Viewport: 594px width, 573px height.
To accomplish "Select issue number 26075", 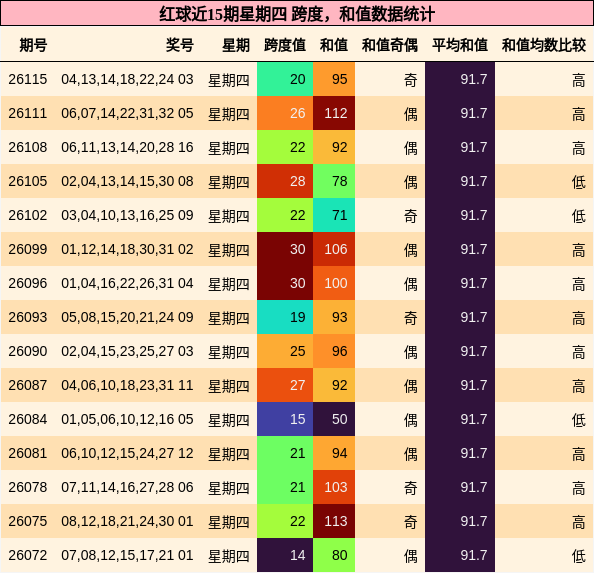I will 28,521.
